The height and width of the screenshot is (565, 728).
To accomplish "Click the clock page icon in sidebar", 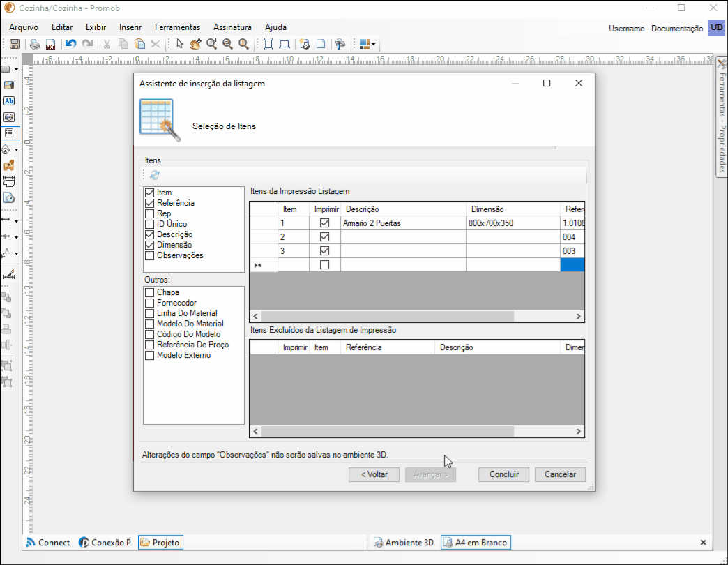I will (x=9, y=197).
